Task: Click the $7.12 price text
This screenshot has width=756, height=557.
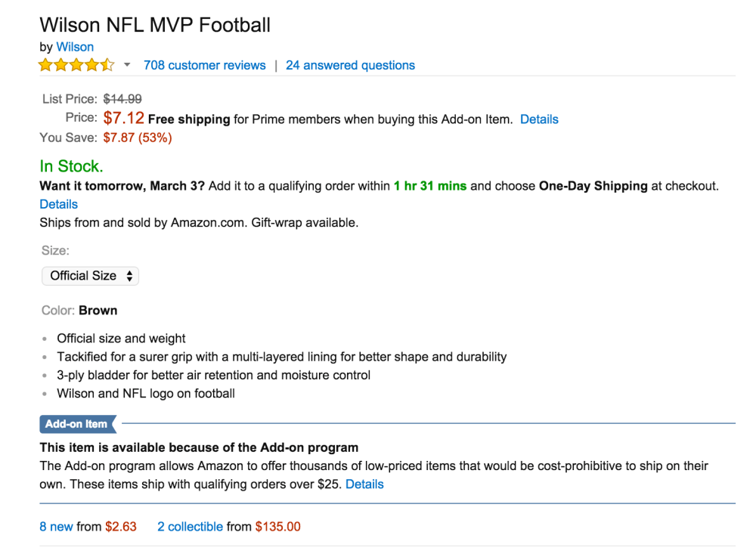Action: 123,118
